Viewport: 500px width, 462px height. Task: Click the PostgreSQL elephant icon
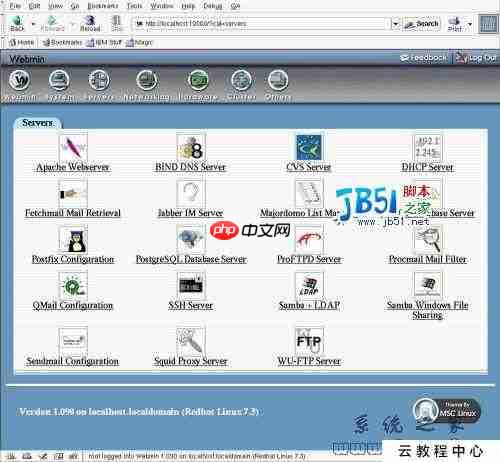click(x=191, y=239)
